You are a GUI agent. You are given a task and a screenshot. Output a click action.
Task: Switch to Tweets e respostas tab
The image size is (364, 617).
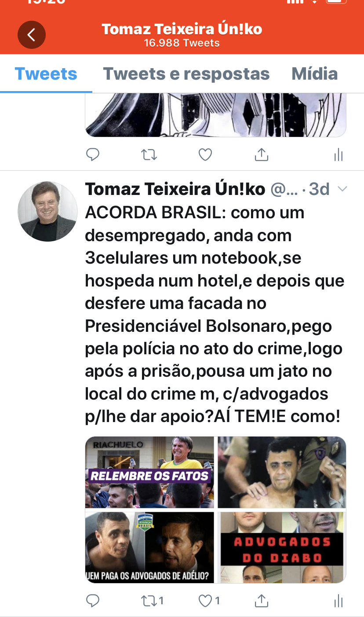[x=186, y=74]
